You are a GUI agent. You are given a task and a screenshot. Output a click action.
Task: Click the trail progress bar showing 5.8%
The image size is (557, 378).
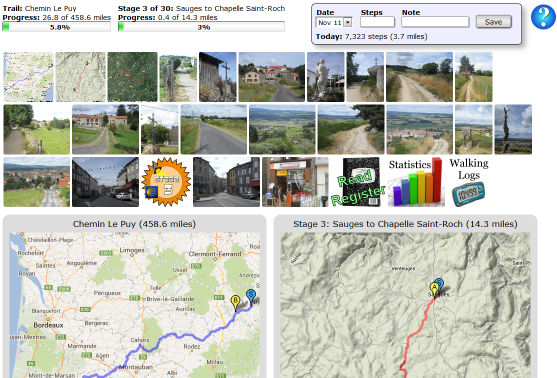(x=56, y=27)
